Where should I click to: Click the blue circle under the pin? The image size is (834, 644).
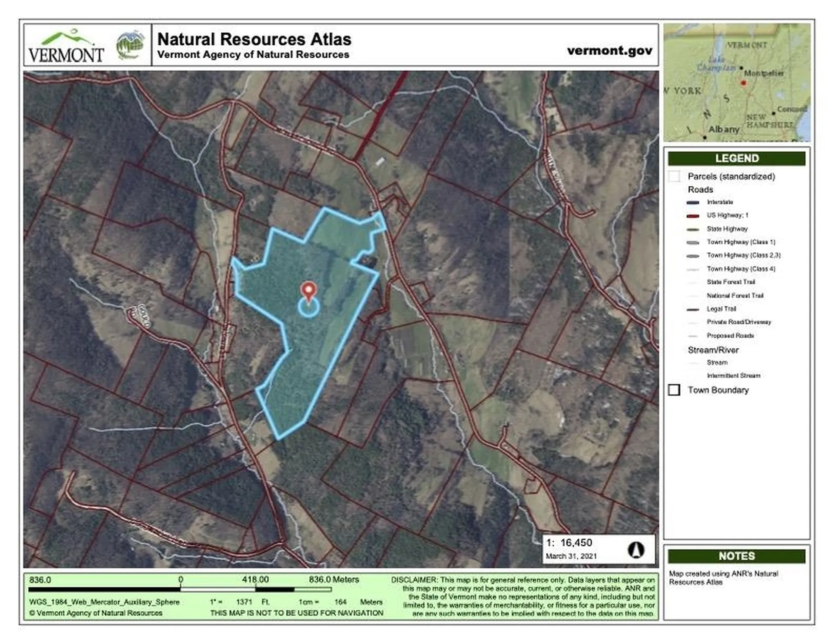click(x=309, y=307)
